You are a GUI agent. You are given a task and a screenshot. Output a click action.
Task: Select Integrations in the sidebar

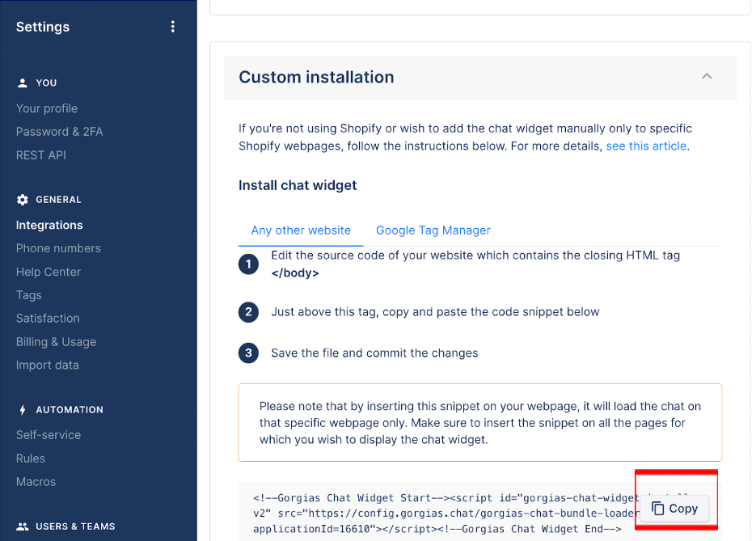tap(49, 225)
